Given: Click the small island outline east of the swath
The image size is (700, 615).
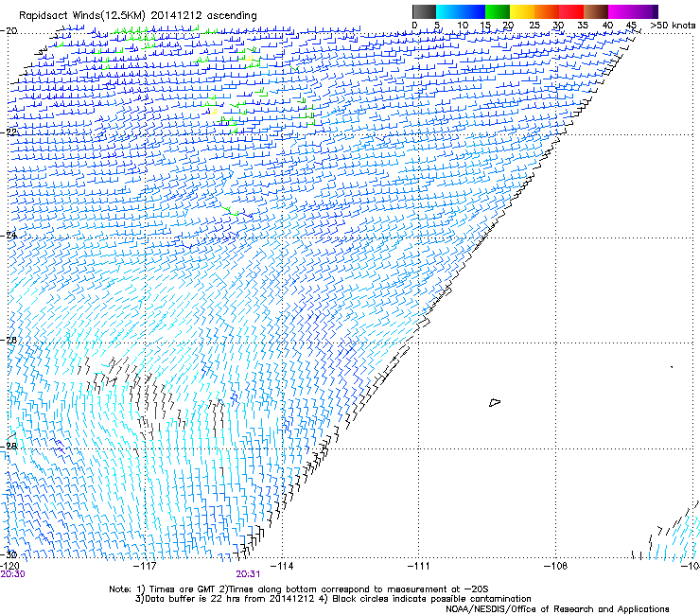Looking at the screenshot, I should point(495,402).
